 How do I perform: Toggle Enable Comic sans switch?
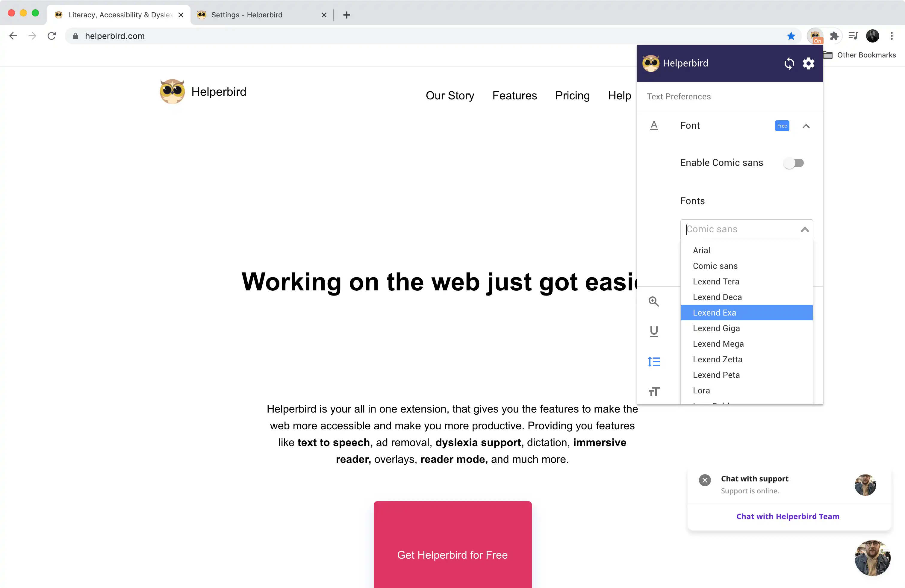[794, 163]
